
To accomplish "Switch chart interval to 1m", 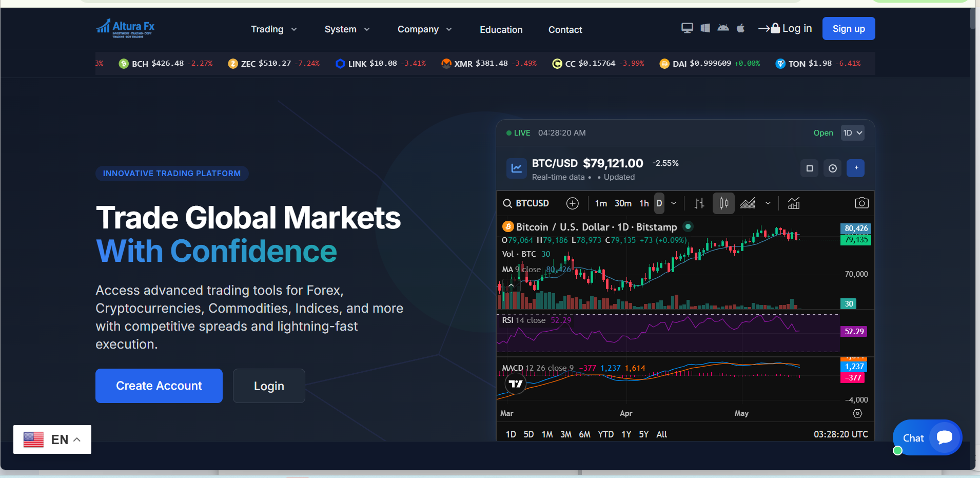I will pos(601,203).
